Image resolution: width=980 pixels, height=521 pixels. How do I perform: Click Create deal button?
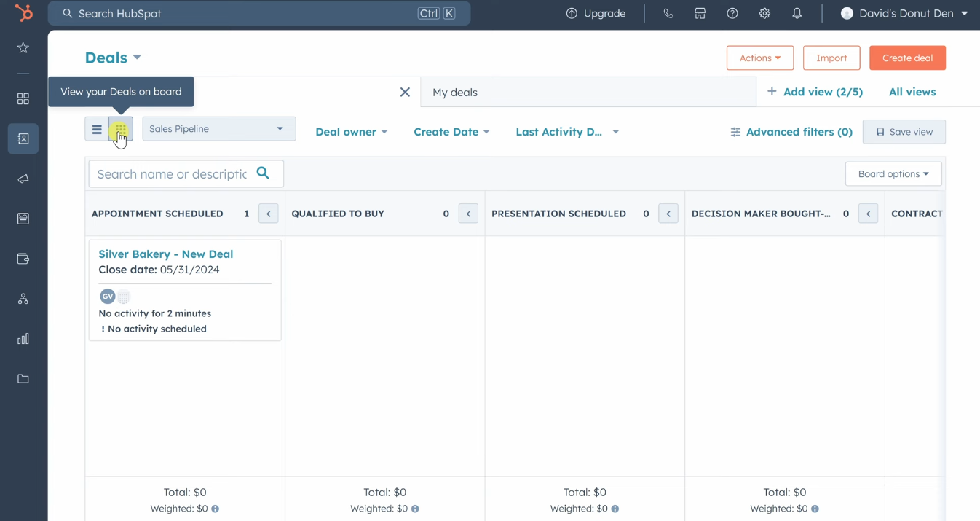pyautogui.click(x=907, y=58)
